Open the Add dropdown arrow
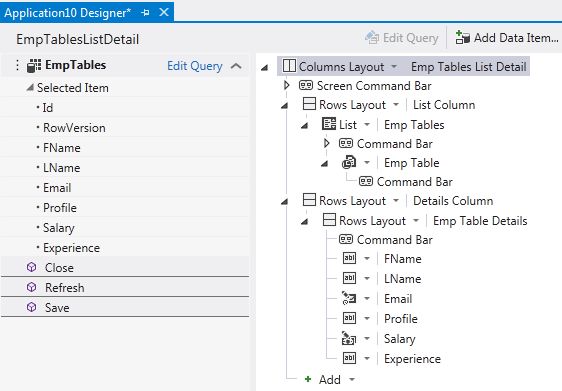562x391 pixels. tap(352, 379)
